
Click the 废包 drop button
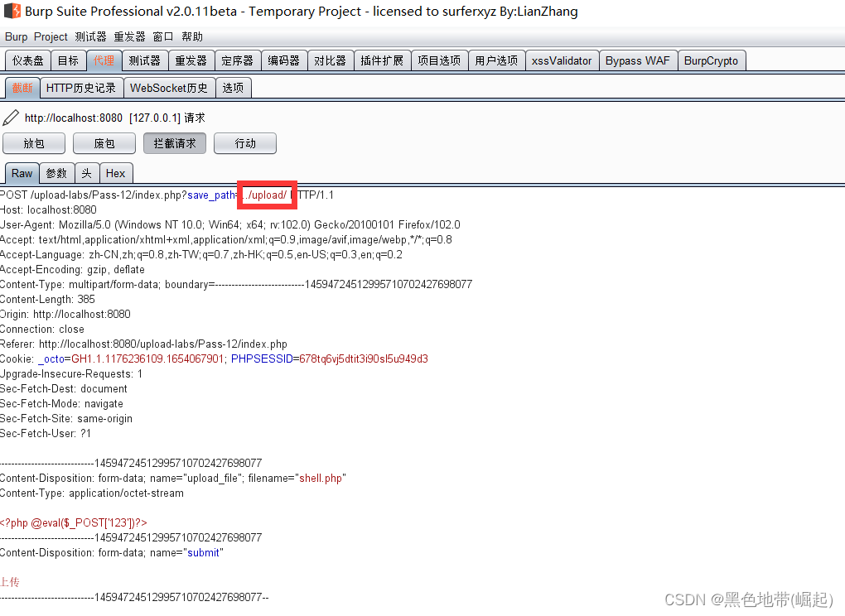click(104, 143)
